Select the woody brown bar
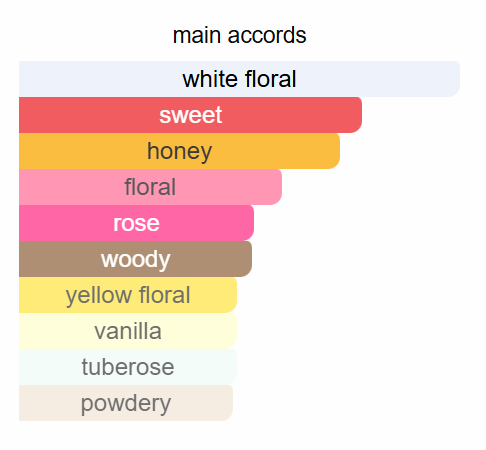Screen dimensions: 486x450 tap(135, 259)
